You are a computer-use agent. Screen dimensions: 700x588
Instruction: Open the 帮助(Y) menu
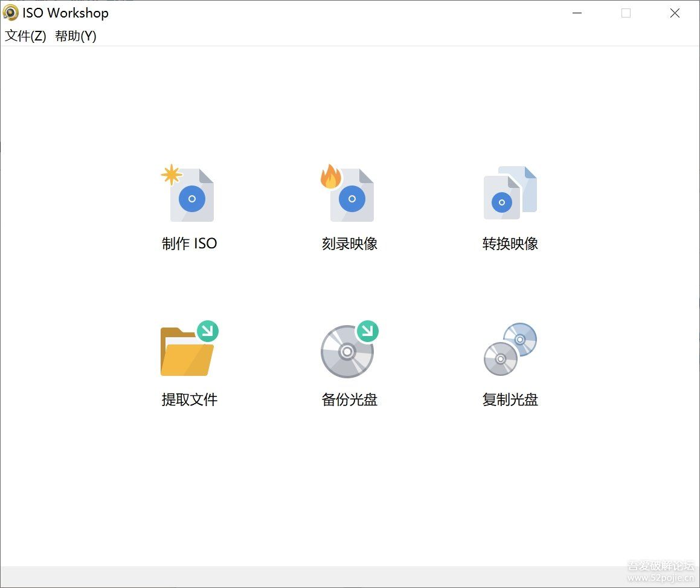[x=74, y=36]
